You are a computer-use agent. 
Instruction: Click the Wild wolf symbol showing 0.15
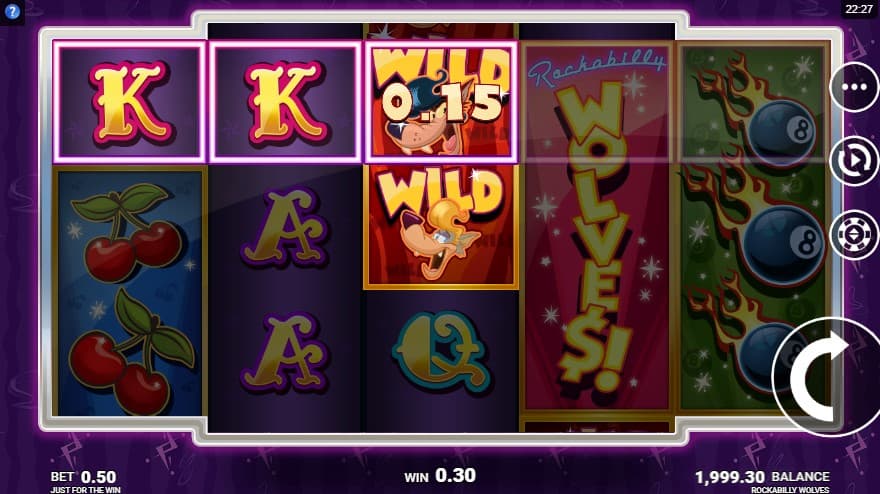441,102
